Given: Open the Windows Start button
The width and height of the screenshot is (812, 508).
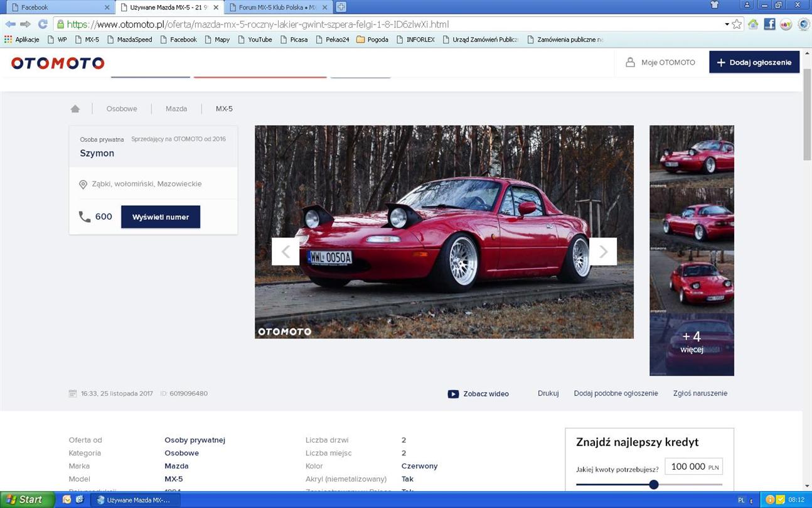Looking at the screenshot, I should [26, 500].
